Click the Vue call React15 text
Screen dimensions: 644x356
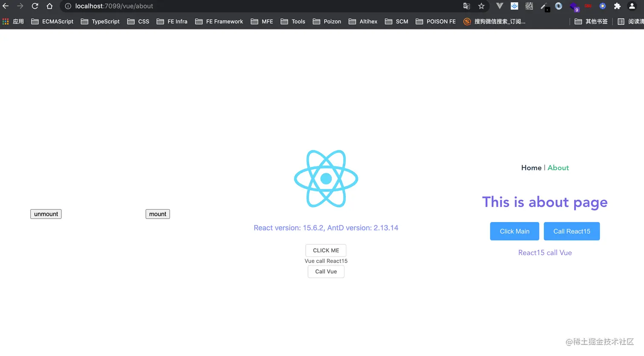click(x=326, y=261)
